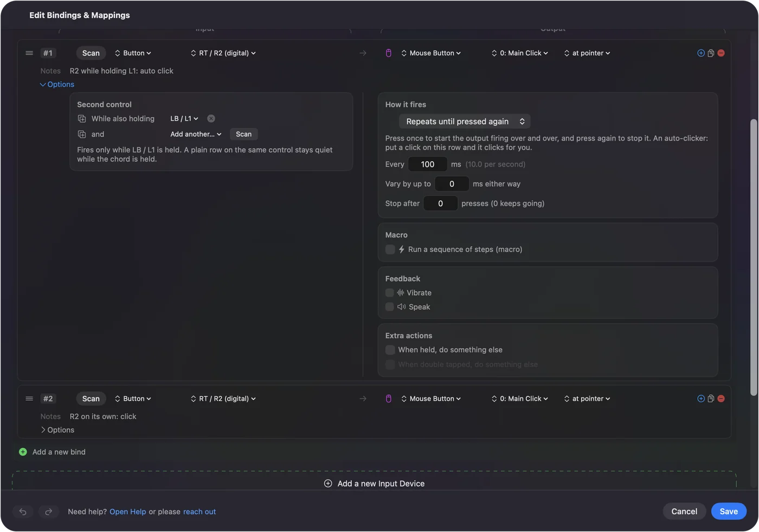Click the icon beside 'and' label
The image size is (759, 532).
point(82,134)
